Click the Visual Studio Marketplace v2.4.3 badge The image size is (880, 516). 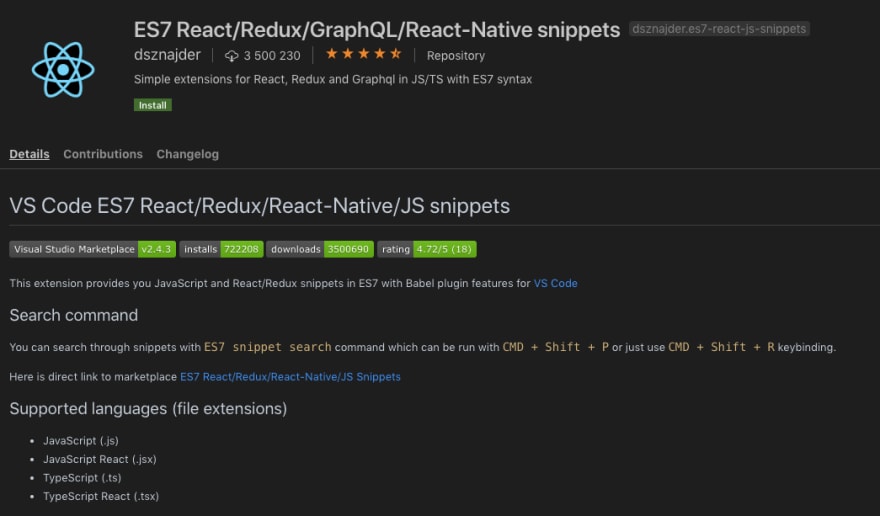point(93,249)
